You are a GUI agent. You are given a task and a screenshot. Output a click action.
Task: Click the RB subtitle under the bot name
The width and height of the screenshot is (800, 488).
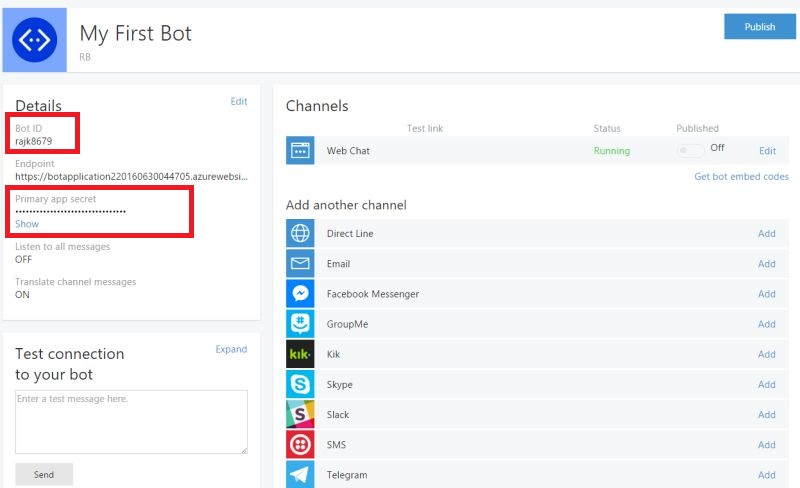(x=85, y=57)
